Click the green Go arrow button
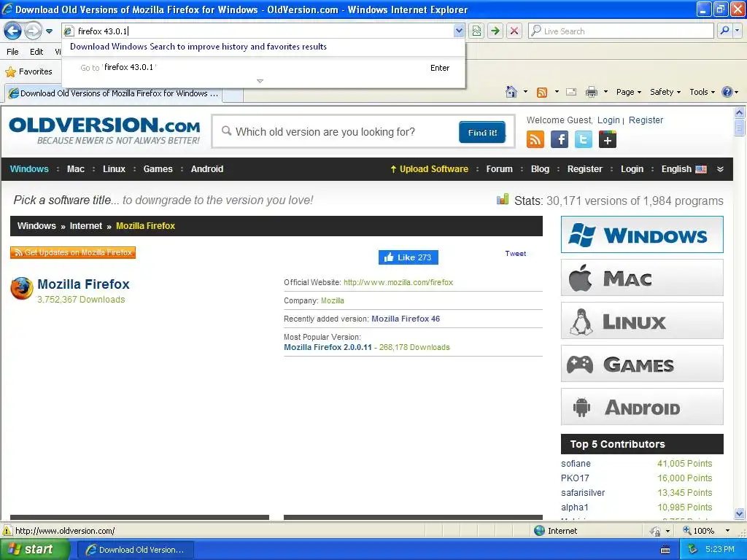The height and width of the screenshot is (560, 747). pos(495,31)
